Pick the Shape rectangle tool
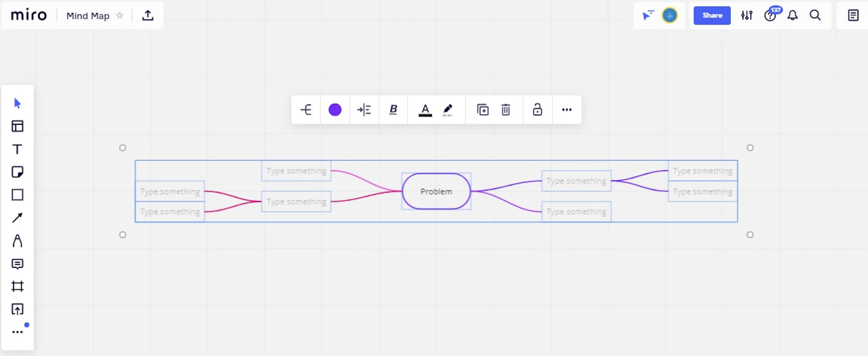 pyautogui.click(x=17, y=195)
